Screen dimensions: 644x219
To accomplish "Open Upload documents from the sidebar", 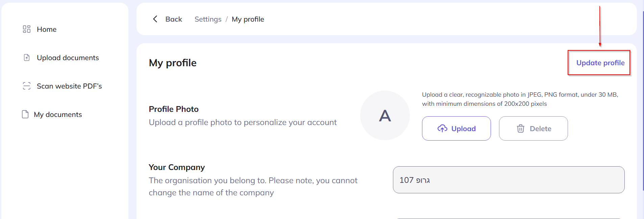I will (68, 57).
